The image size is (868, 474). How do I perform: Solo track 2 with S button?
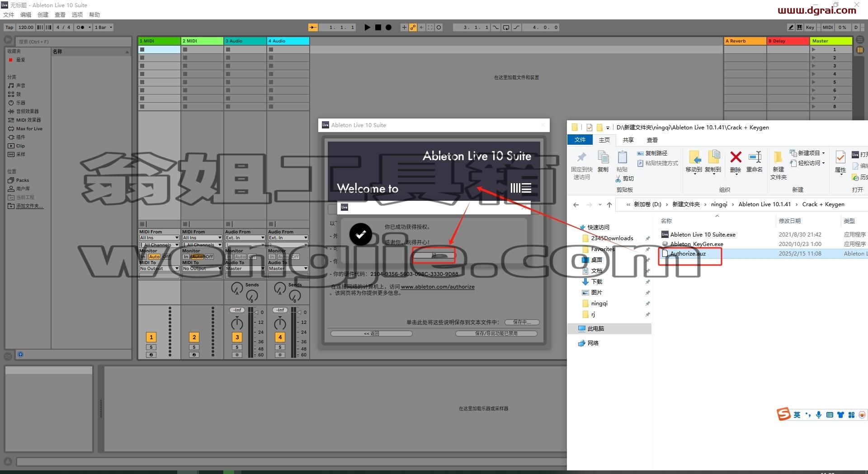tap(194, 347)
